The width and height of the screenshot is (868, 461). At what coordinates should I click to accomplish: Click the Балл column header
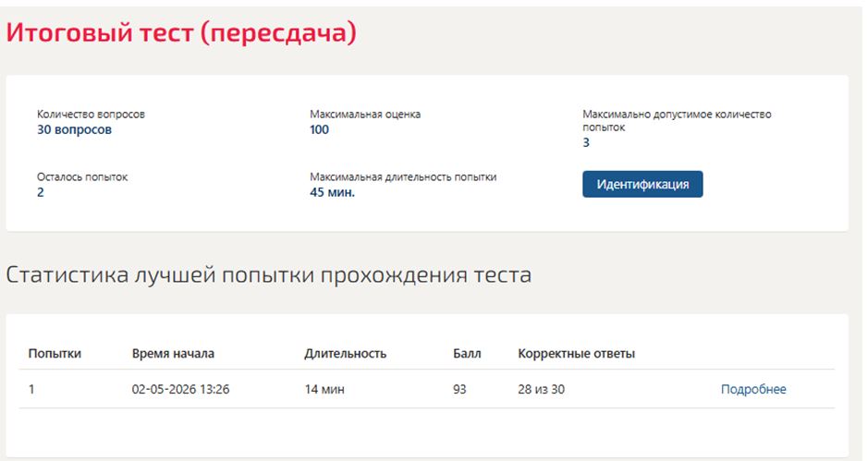(467, 354)
